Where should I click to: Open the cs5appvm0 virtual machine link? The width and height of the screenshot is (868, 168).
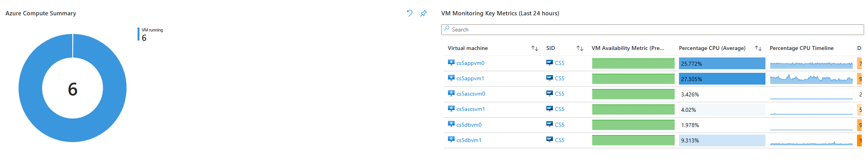[x=470, y=63]
